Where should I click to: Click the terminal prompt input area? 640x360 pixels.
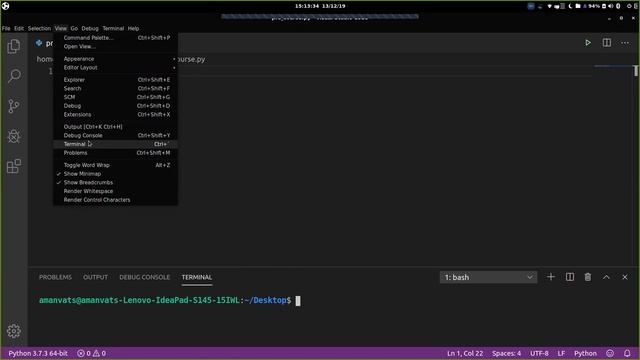click(298, 301)
